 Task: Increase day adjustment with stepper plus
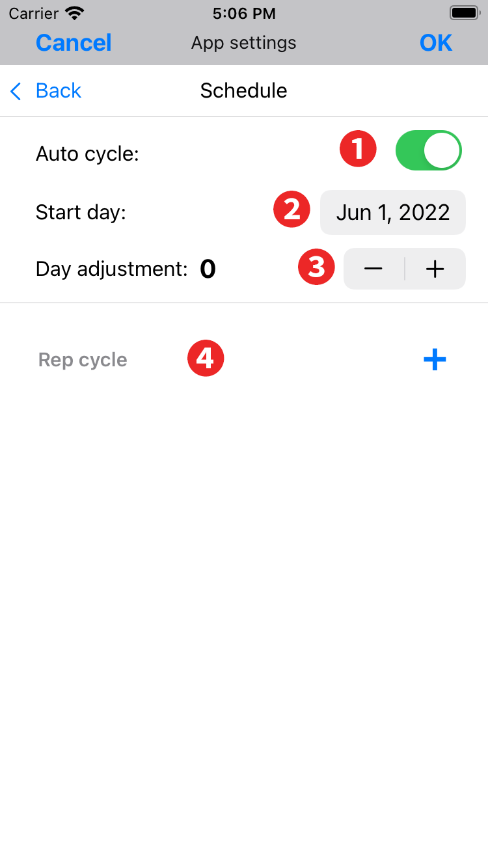click(435, 269)
